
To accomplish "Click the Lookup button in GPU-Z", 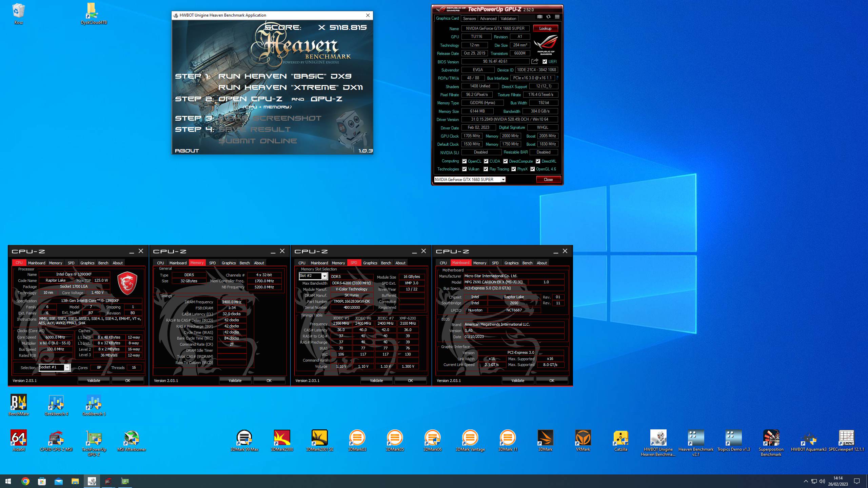I will pyautogui.click(x=545, y=28).
